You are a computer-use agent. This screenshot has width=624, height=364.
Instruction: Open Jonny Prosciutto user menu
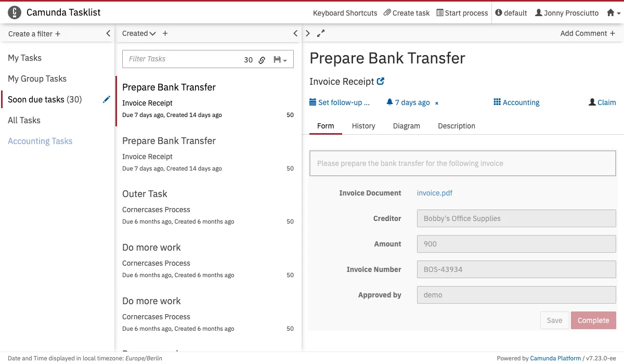pos(567,13)
